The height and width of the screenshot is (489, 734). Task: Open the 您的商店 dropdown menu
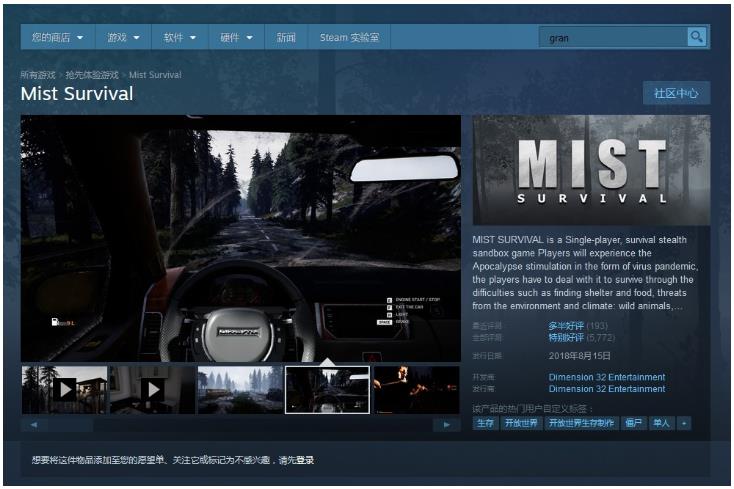click(x=56, y=38)
